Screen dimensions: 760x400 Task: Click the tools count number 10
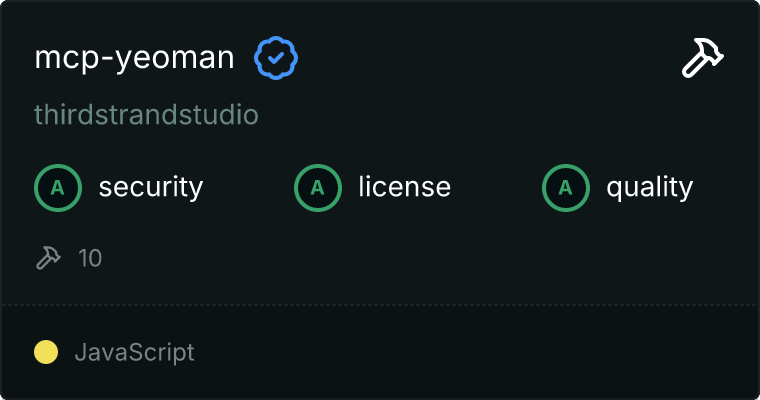pyautogui.click(x=90, y=258)
